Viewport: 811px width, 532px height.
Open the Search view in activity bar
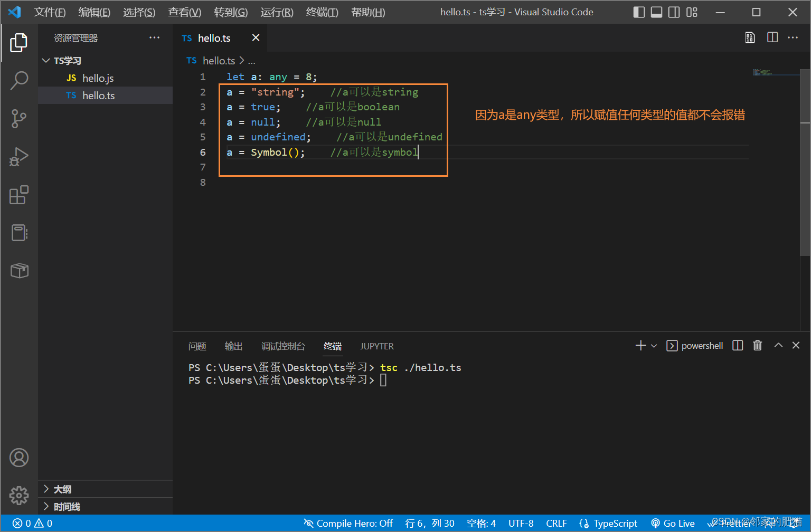(x=19, y=81)
